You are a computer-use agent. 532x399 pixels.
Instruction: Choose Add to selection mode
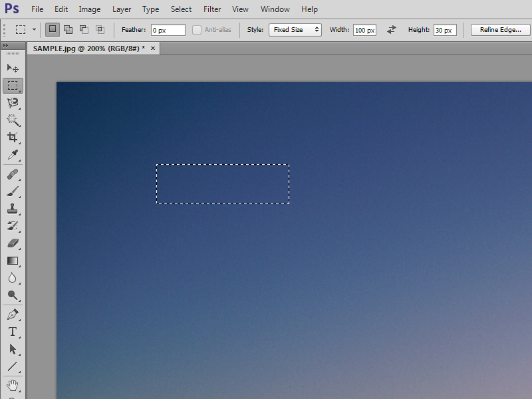tap(68, 30)
